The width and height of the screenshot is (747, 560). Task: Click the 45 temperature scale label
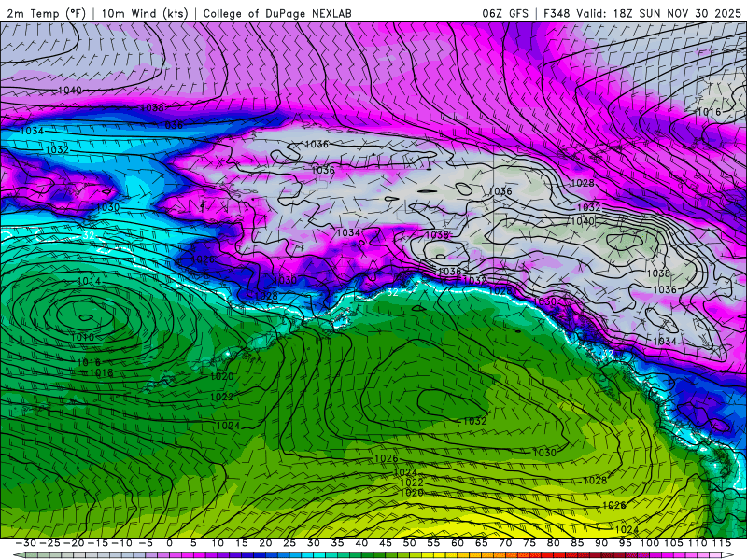coord(386,543)
